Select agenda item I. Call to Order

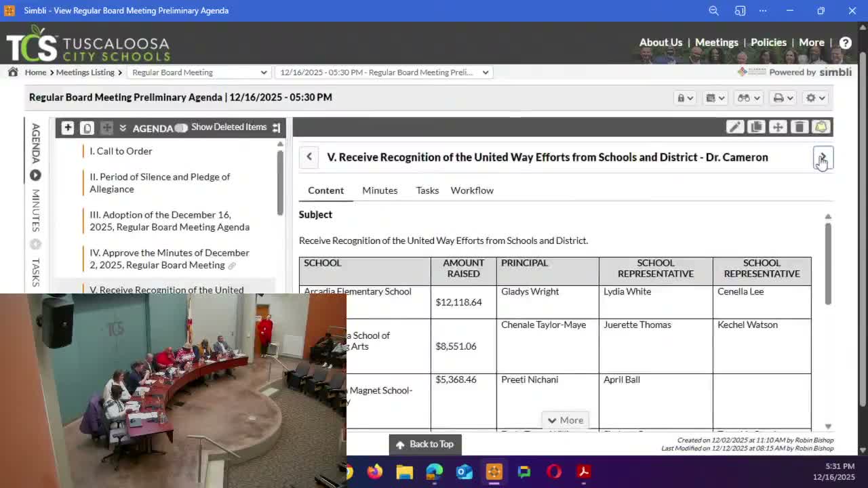pyautogui.click(x=121, y=151)
